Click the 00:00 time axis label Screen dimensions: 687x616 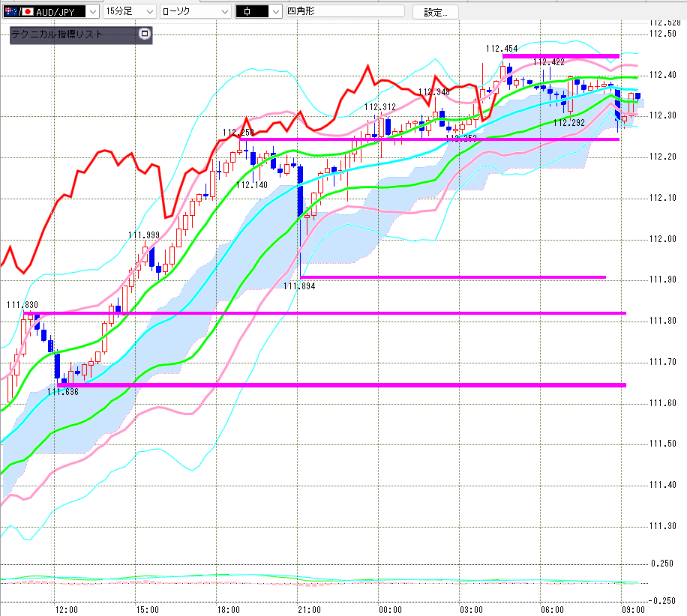pos(391,610)
